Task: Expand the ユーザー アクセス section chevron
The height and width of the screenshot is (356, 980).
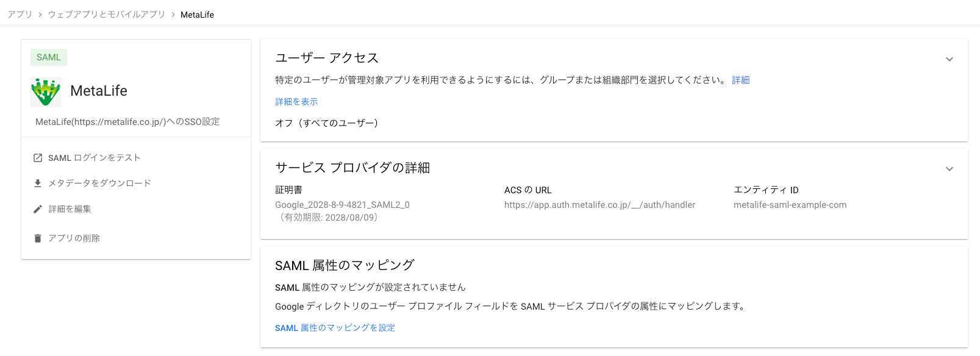Action: coord(949,59)
